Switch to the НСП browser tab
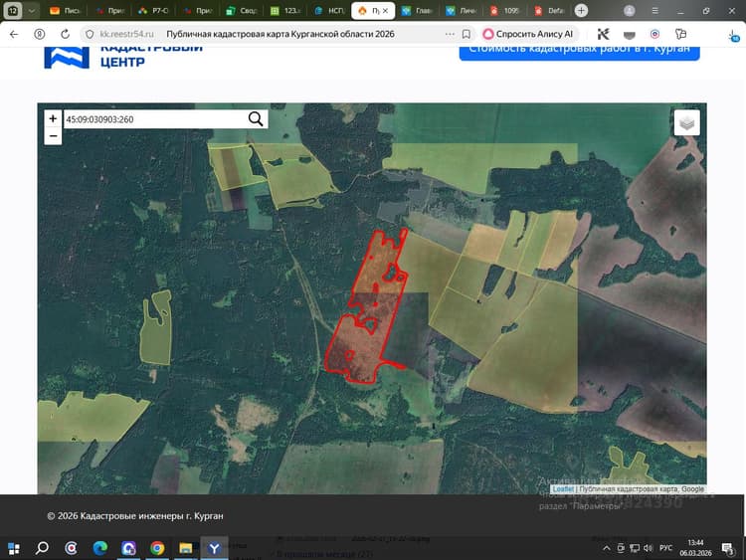Viewport: 746px width, 560px height. point(329,11)
